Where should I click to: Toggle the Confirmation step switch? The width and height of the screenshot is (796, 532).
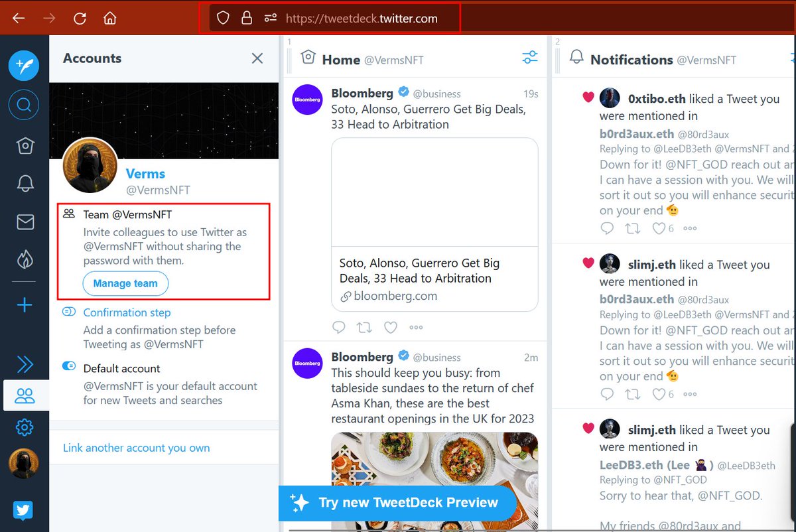(x=69, y=312)
